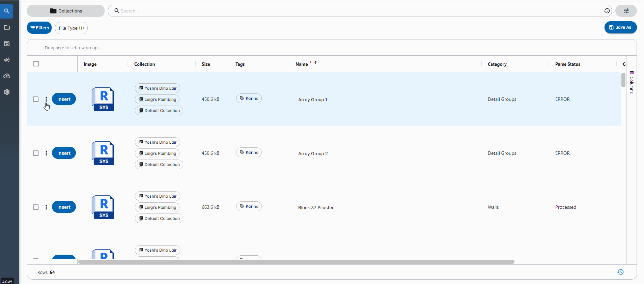Open the saved items icon in sidebar
This screenshot has width=644, height=284.
(x=6, y=44)
